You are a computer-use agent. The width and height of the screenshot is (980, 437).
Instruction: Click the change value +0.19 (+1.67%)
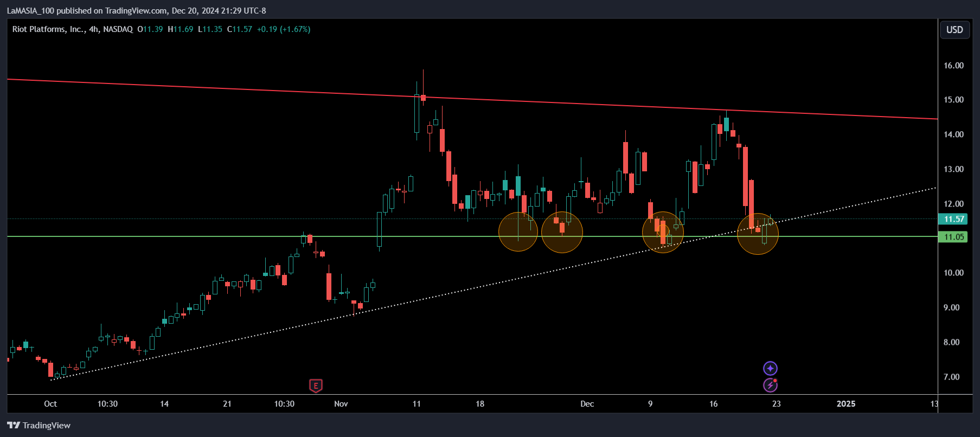pyautogui.click(x=284, y=29)
